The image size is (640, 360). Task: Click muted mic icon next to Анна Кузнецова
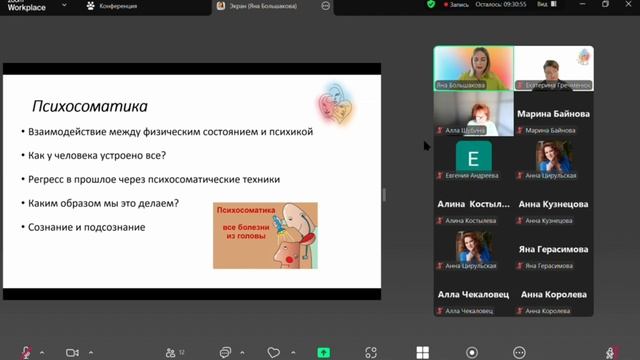[520, 221]
